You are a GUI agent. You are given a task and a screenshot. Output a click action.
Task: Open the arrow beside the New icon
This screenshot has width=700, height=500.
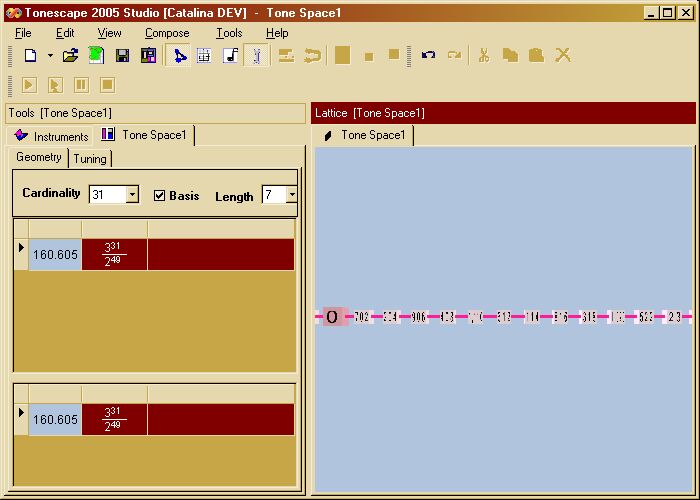(50, 56)
